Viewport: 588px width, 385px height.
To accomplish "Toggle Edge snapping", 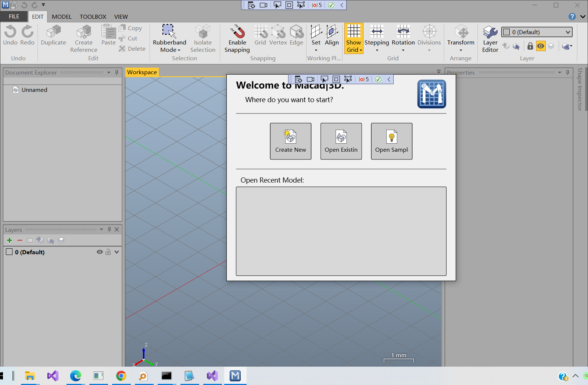I will coord(296,35).
